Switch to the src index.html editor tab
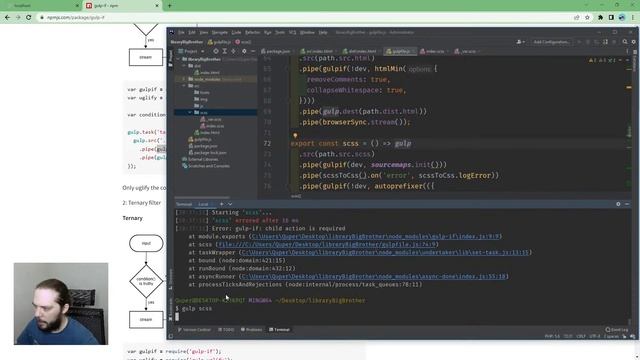Viewport: 640px width, 360px height. pos(317,51)
